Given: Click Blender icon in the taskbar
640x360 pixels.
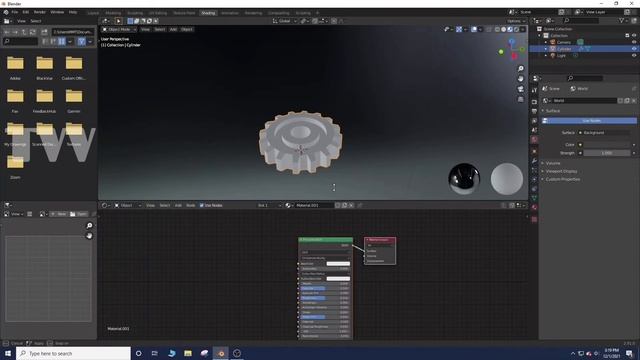Looking at the screenshot, I should coord(221,353).
